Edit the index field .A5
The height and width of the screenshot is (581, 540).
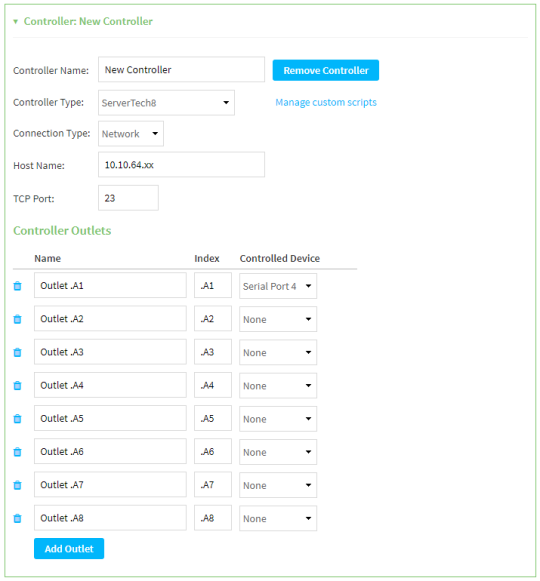(x=213, y=418)
